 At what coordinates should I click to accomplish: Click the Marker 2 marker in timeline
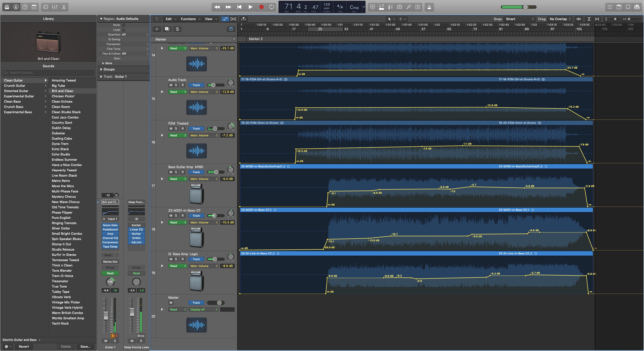click(256, 39)
